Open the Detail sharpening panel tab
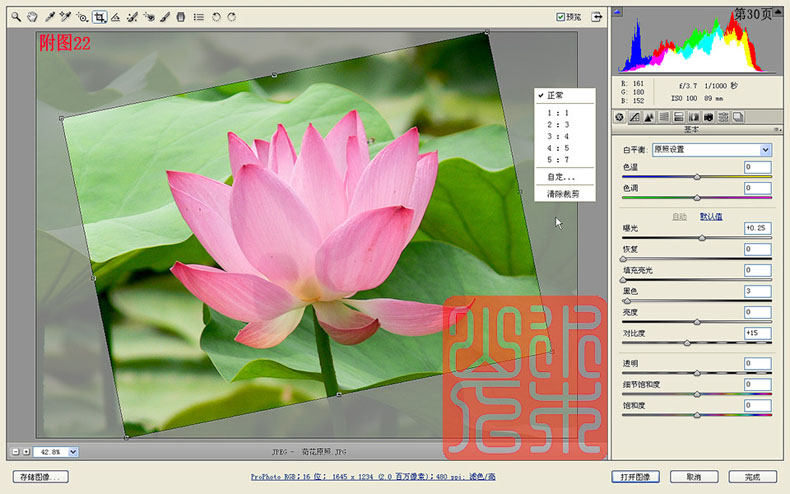790x494 pixels. pos(649,117)
